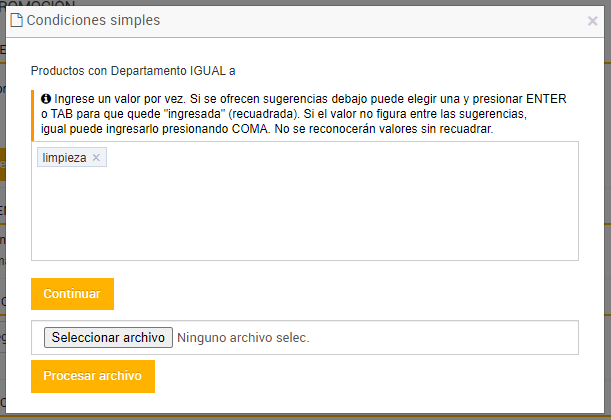Viewport: 611px width, 420px height.
Task: Click the orange left border of hint
Action: (33, 113)
